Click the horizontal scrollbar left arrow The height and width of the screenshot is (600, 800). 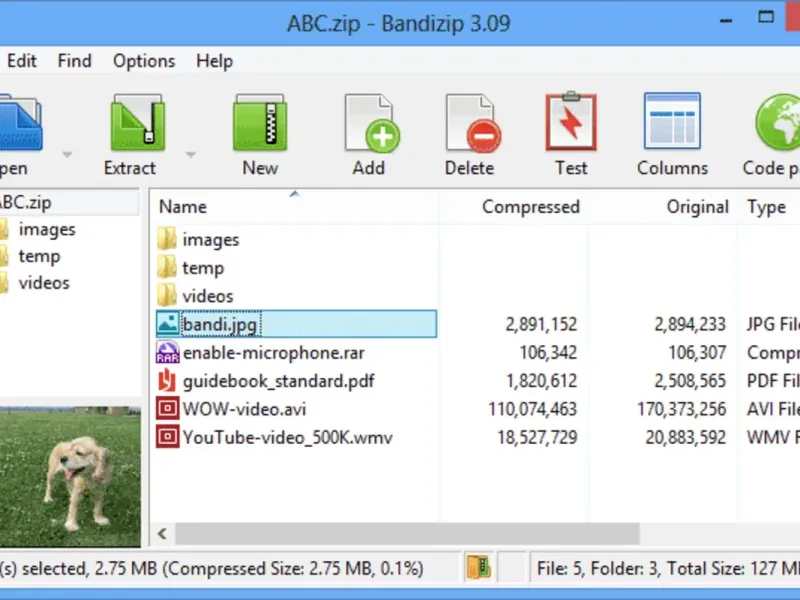[162, 534]
